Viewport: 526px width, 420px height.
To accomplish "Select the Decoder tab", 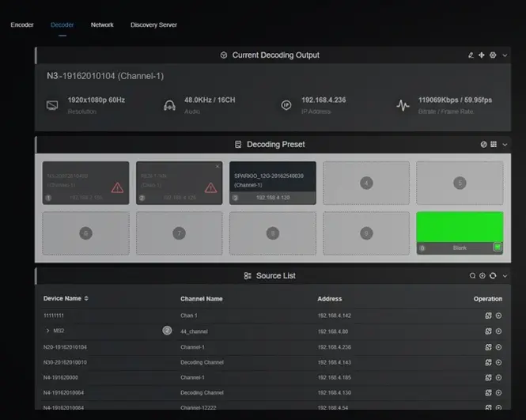I will pos(62,25).
